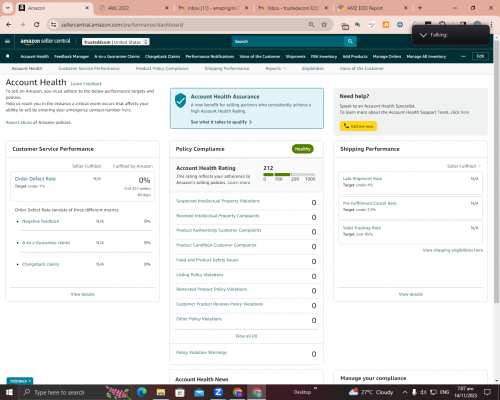Show hidden system tray icons
The image size is (500, 400).
click(x=405, y=392)
